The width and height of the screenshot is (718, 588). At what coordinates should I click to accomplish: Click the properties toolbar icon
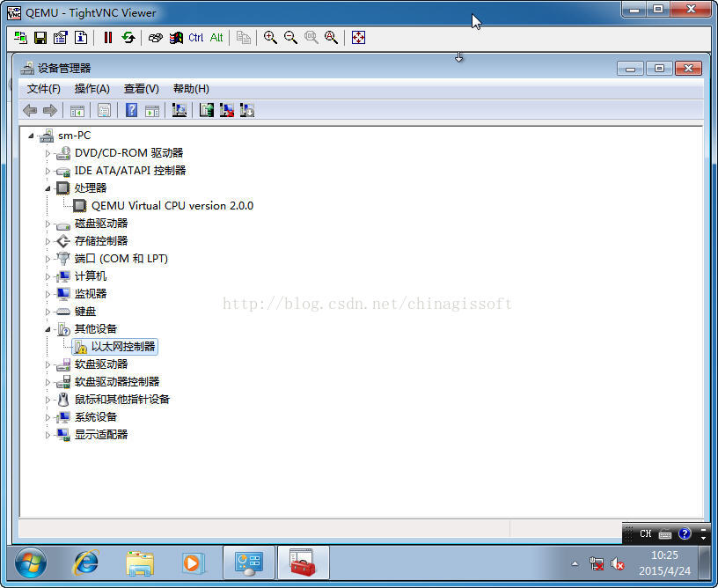[x=105, y=110]
